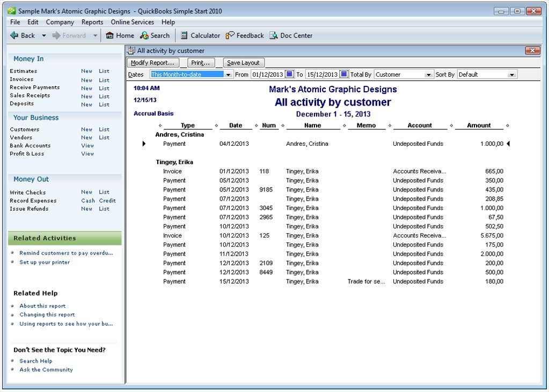Open the Back history dropdown arrow
This screenshot has height=392, width=549.
(44, 35)
